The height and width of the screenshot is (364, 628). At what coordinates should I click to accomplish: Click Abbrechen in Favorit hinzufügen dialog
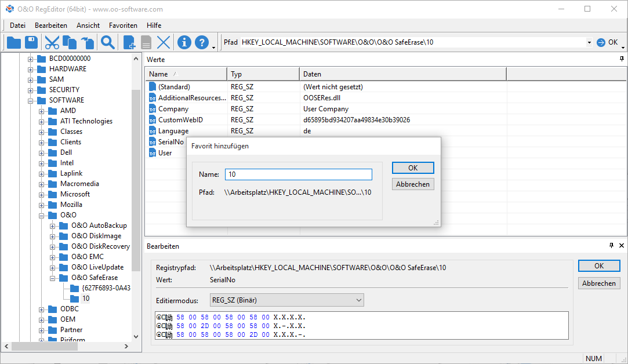pos(413,184)
